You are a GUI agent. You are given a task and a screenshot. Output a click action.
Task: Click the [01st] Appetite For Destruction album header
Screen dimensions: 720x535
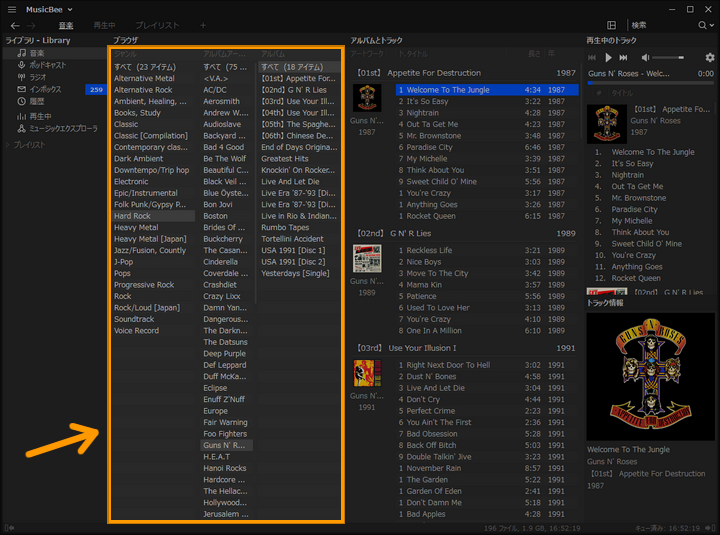pyautogui.click(x=466, y=73)
